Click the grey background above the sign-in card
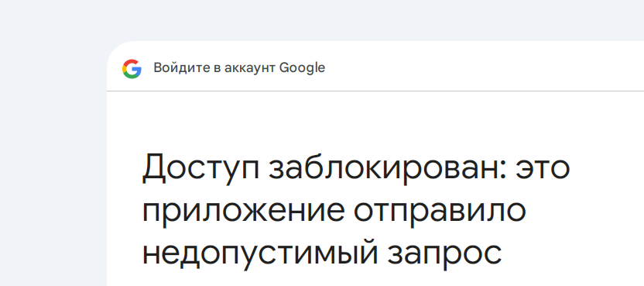 (322, 21)
